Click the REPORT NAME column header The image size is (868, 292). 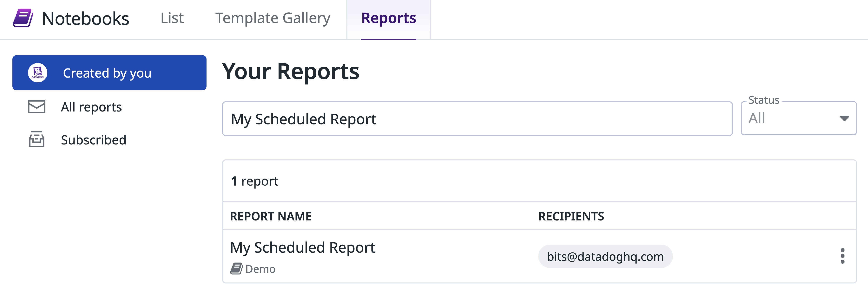(x=271, y=216)
